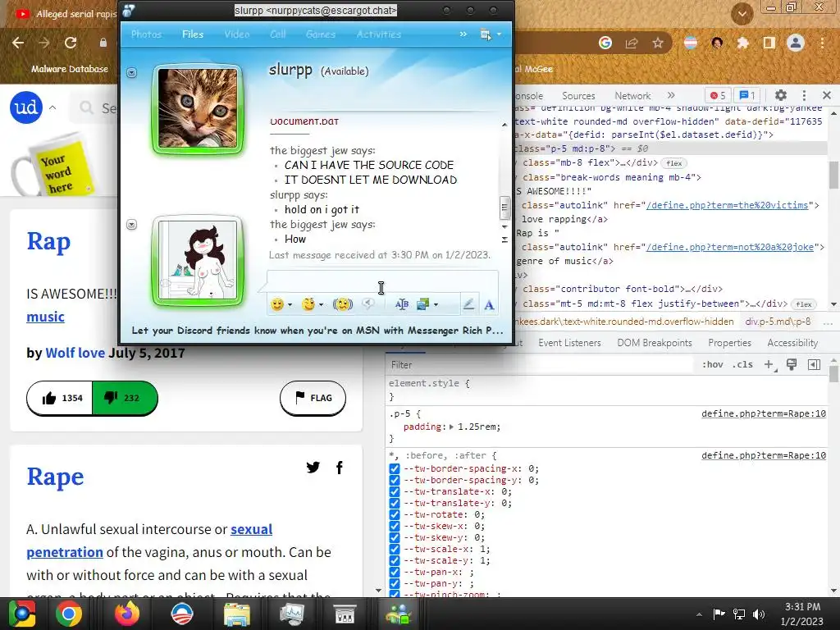Reload the Chrome page
Screen dimensions: 840x630
pyautogui.click(x=71, y=43)
